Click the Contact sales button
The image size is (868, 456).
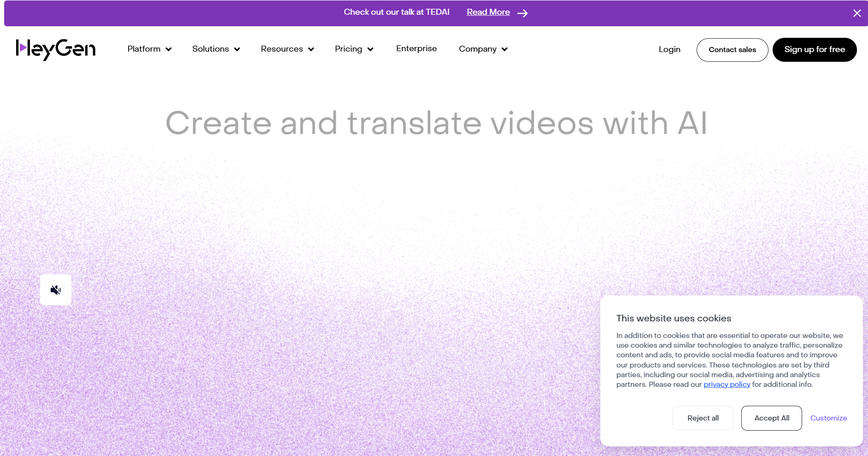733,50
